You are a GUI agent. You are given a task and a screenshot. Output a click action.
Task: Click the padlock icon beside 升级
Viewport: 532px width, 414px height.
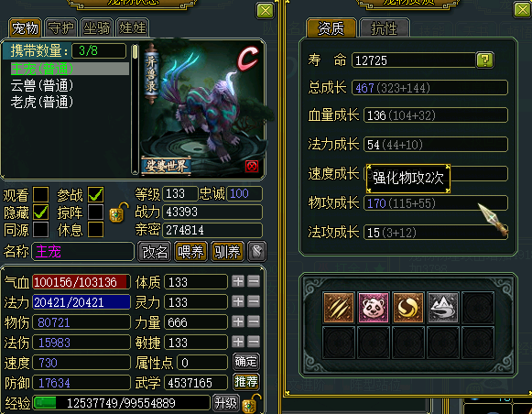(x=252, y=404)
